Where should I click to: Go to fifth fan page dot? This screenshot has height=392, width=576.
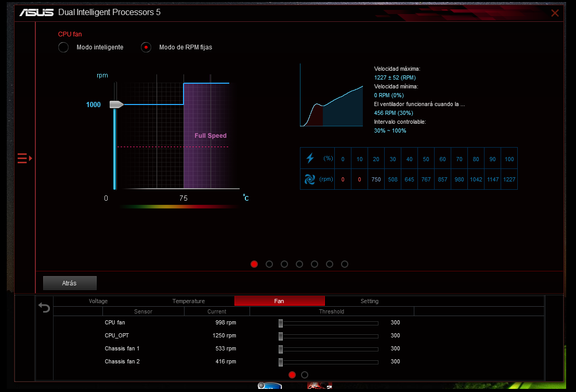[x=315, y=264]
